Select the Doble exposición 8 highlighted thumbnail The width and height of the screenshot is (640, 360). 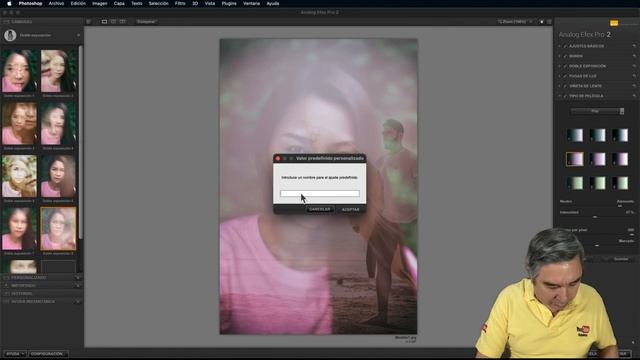point(58,228)
